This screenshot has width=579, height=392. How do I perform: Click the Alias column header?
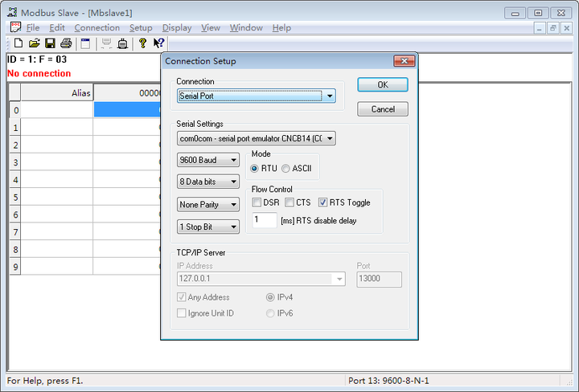click(x=56, y=92)
